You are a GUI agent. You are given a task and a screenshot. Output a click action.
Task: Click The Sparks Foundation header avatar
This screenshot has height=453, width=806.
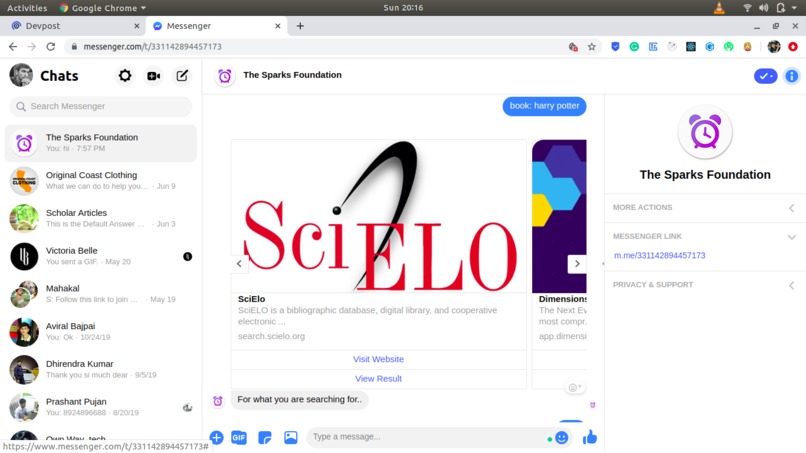(x=225, y=76)
